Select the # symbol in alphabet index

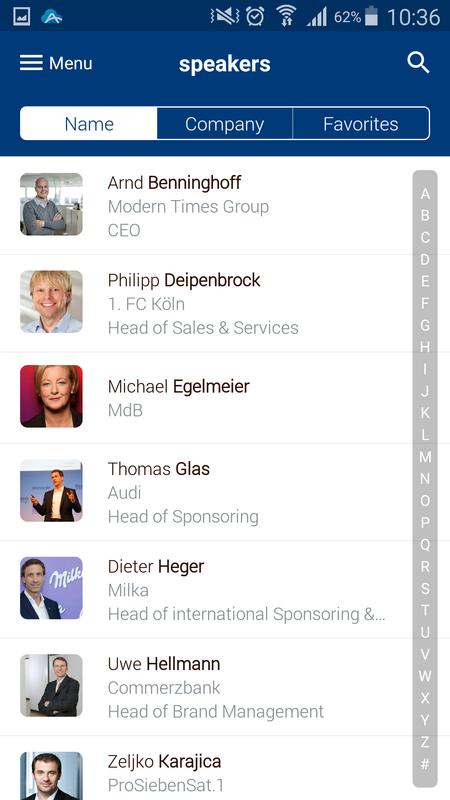click(425, 764)
